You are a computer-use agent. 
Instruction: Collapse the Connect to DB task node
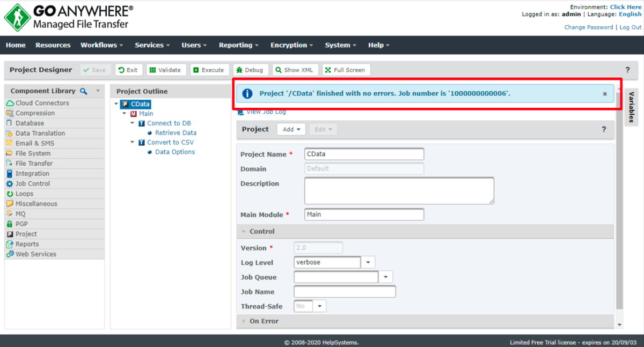click(133, 123)
